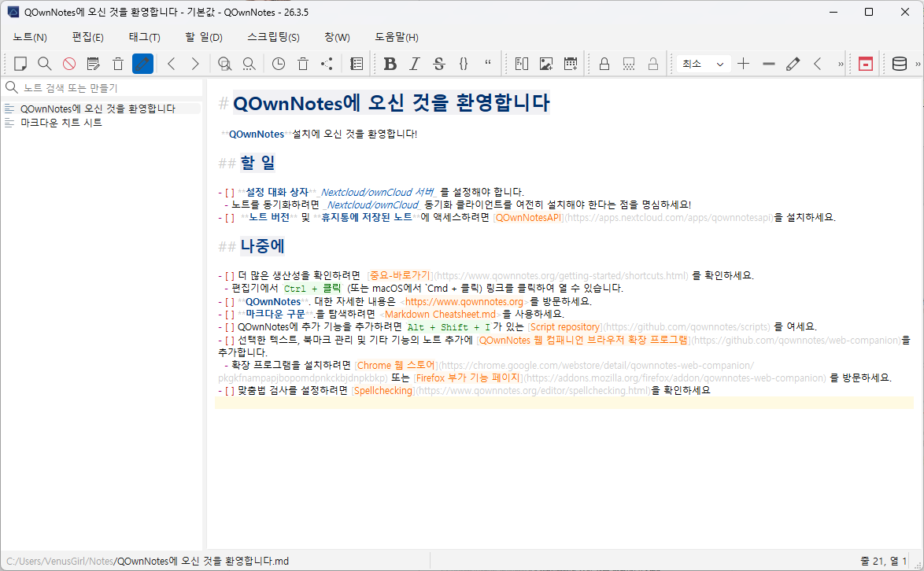
Task: Share the note using share icon
Action: point(327,64)
